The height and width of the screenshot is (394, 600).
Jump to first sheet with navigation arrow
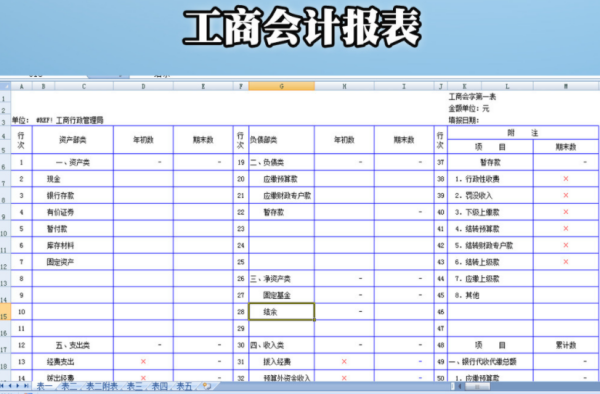coord(3,386)
